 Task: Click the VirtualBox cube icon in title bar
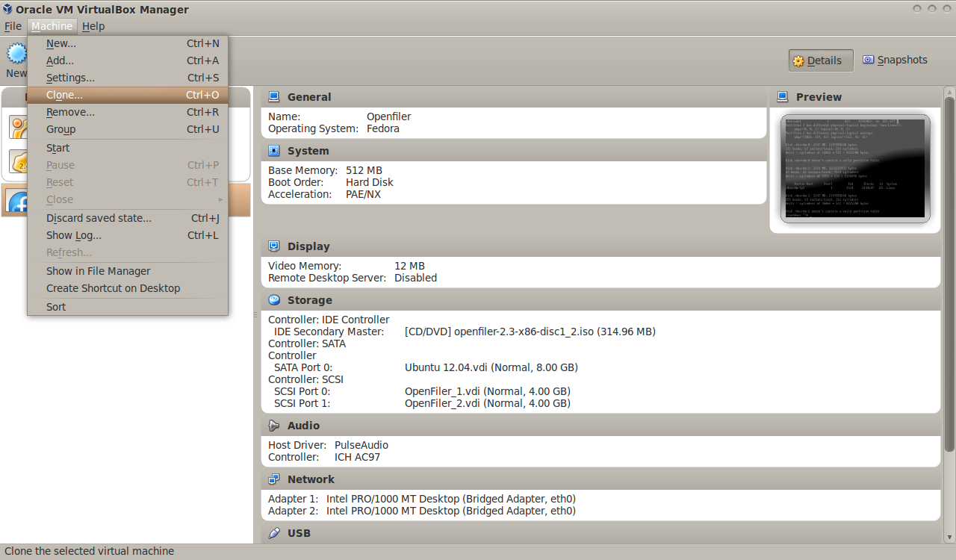click(7, 9)
